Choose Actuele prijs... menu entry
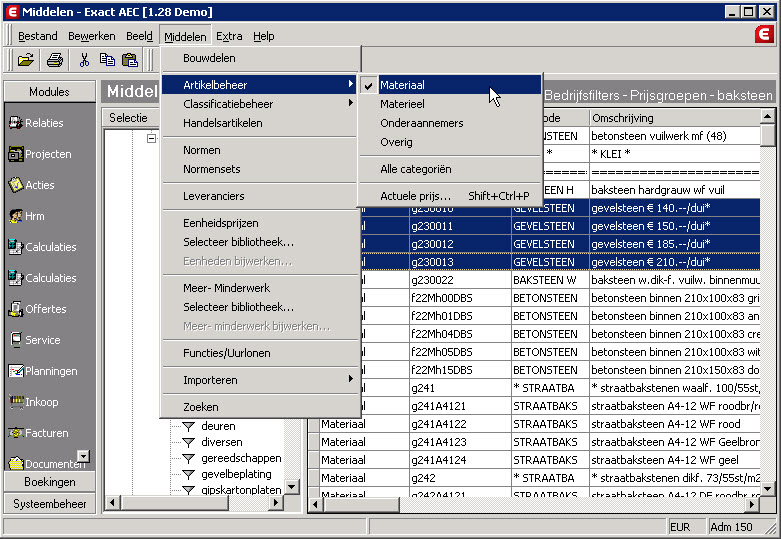Viewport: 781px width, 539px height. point(450,196)
